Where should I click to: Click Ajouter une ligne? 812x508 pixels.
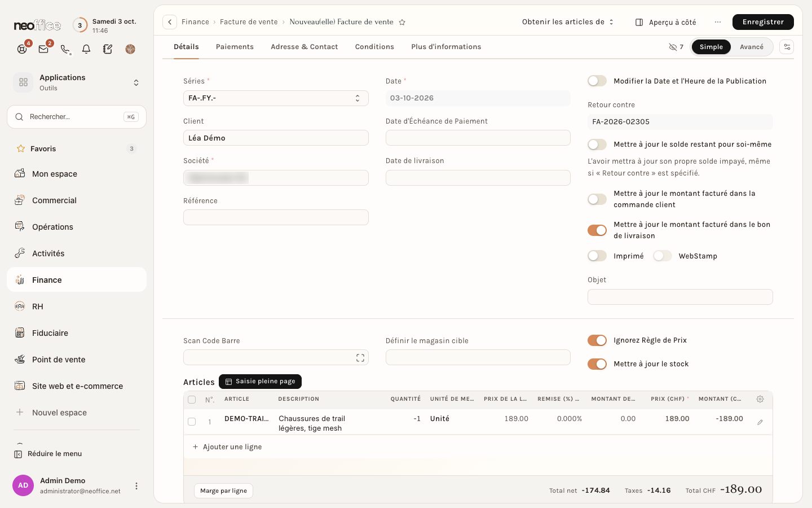coord(227,447)
